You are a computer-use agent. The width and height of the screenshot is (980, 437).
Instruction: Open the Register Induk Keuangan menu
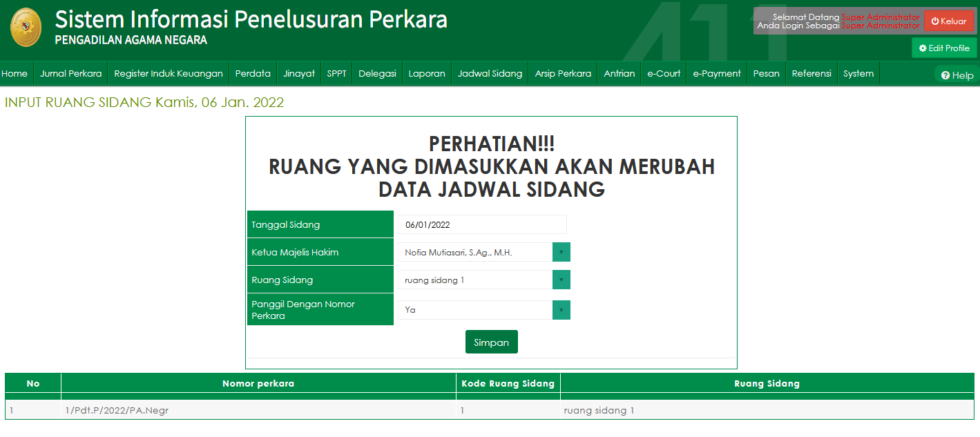168,72
